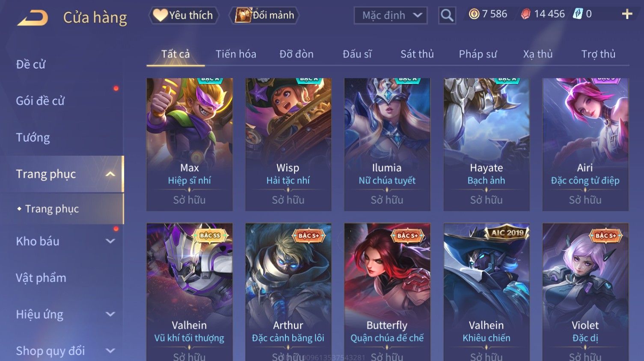Screen dimensions: 644x361
Task: Select the Trang phục sub-item
Action: 52,209
